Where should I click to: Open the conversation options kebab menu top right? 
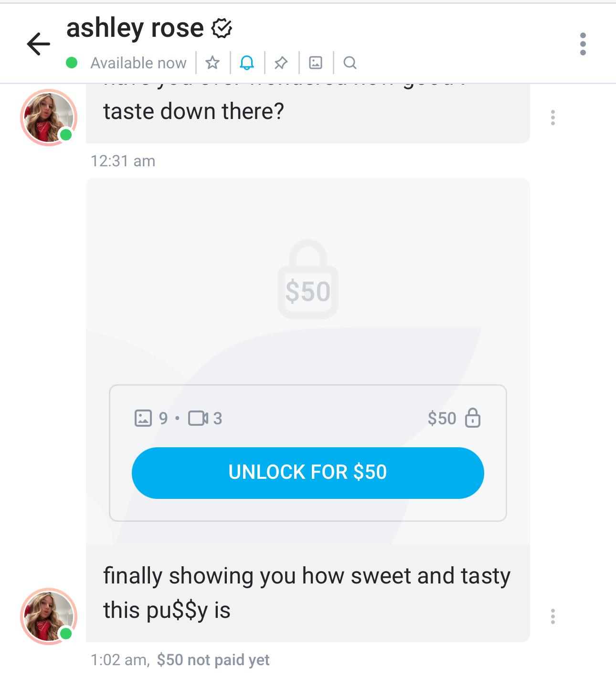pyautogui.click(x=582, y=44)
